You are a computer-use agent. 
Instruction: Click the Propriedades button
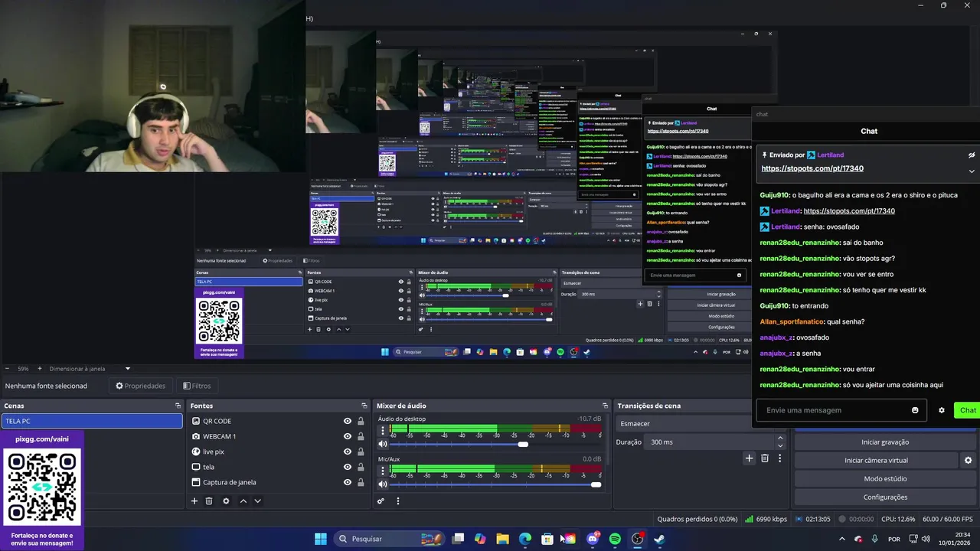[141, 386]
